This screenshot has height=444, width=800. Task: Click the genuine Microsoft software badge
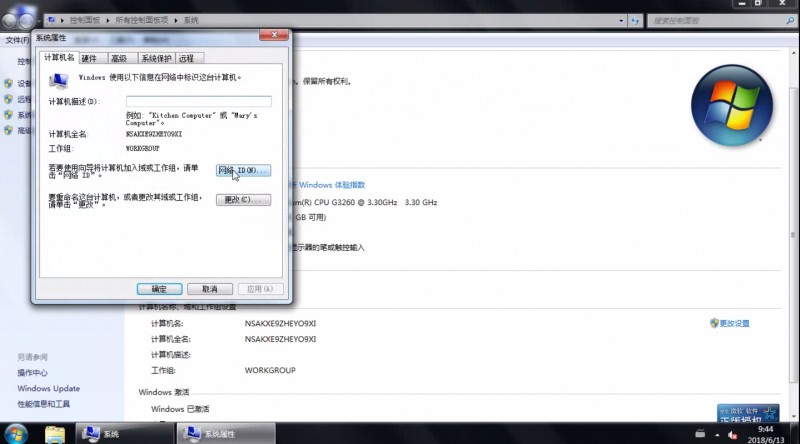(748, 413)
